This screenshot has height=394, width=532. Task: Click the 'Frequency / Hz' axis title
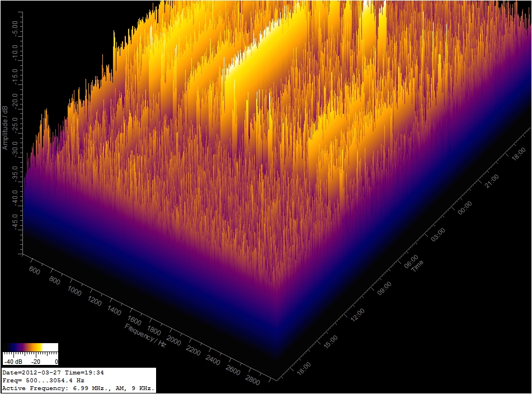pos(145,335)
